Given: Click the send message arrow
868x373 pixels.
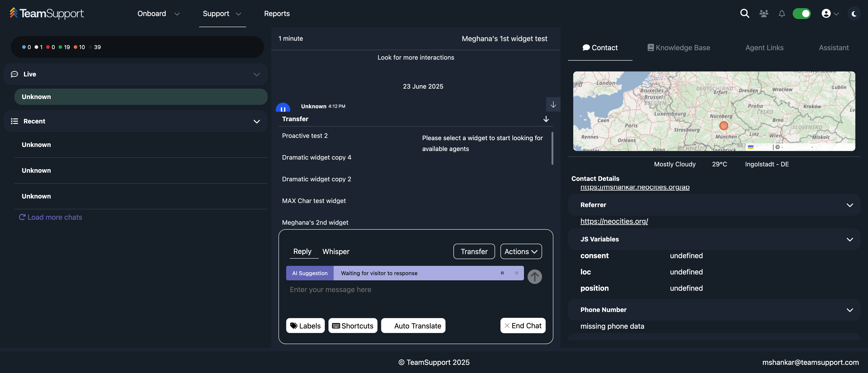Looking at the screenshot, I should [534, 277].
